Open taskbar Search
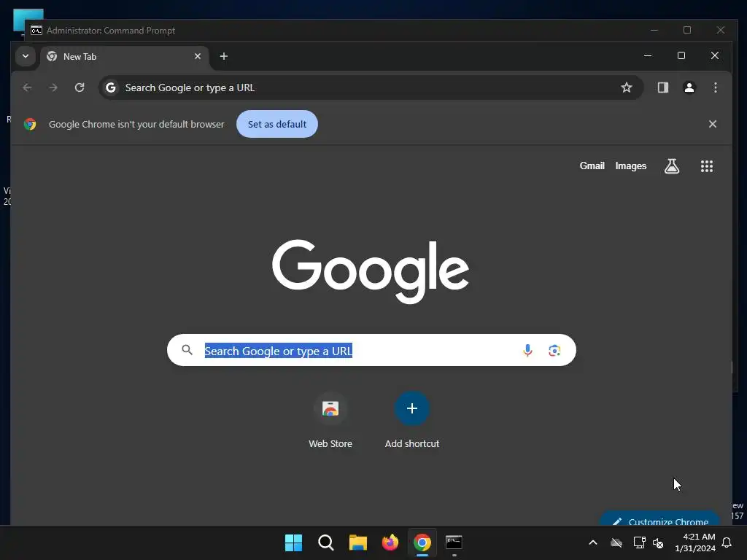The width and height of the screenshot is (747, 560). pyautogui.click(x=326, y=542)
